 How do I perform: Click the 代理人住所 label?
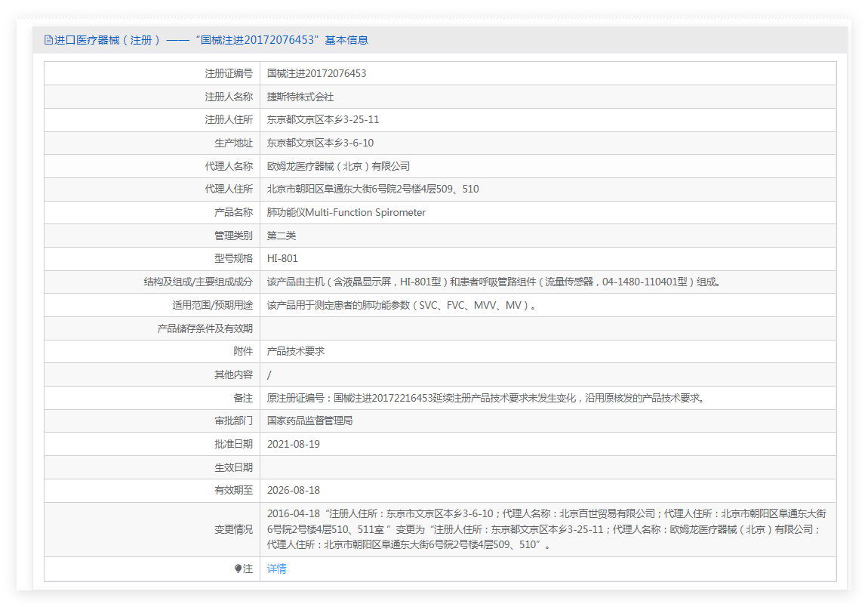pos(229,189)
